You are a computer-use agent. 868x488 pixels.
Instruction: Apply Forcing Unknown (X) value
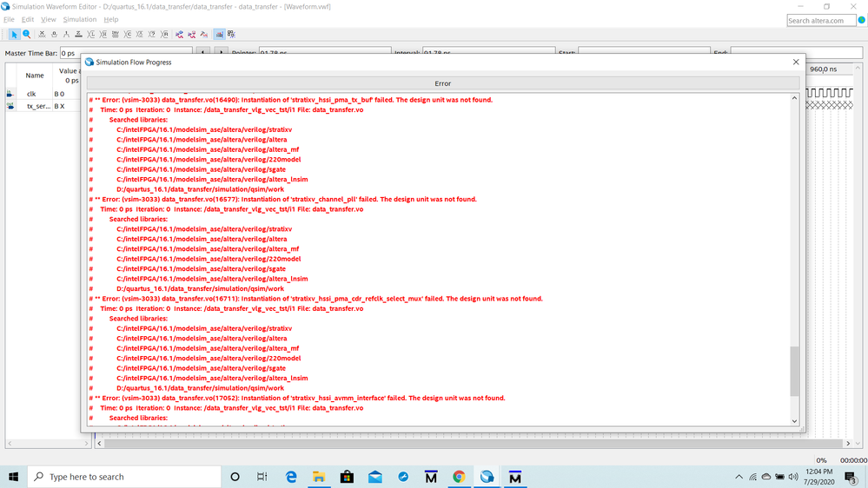point(42,35)
